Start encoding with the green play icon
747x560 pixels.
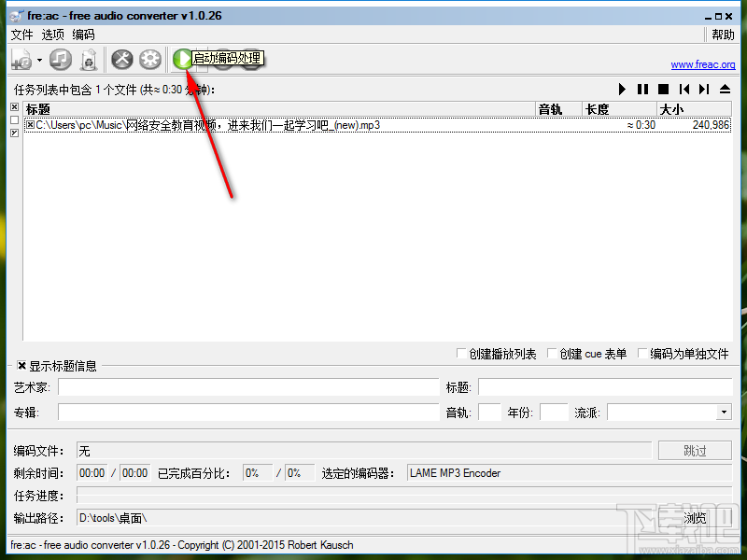point(183,60)
